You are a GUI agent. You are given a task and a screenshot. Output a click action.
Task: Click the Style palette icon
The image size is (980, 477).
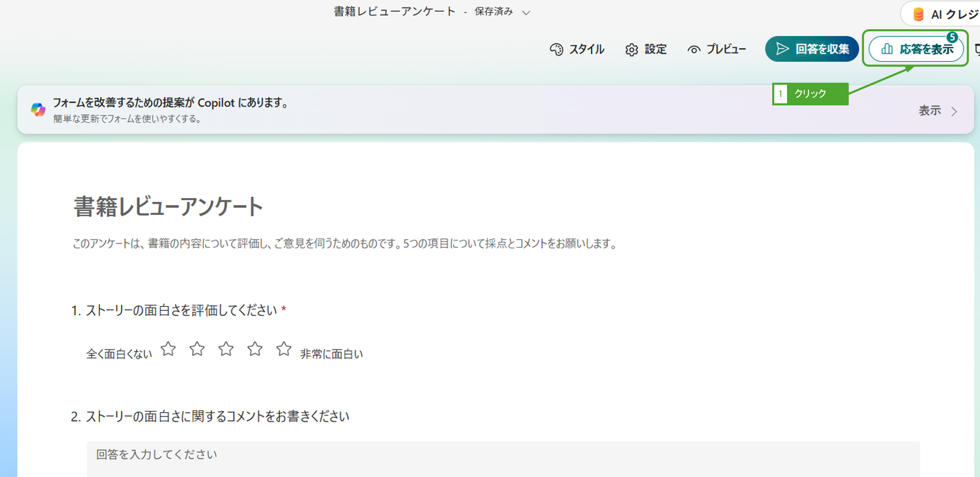(556, 49)
